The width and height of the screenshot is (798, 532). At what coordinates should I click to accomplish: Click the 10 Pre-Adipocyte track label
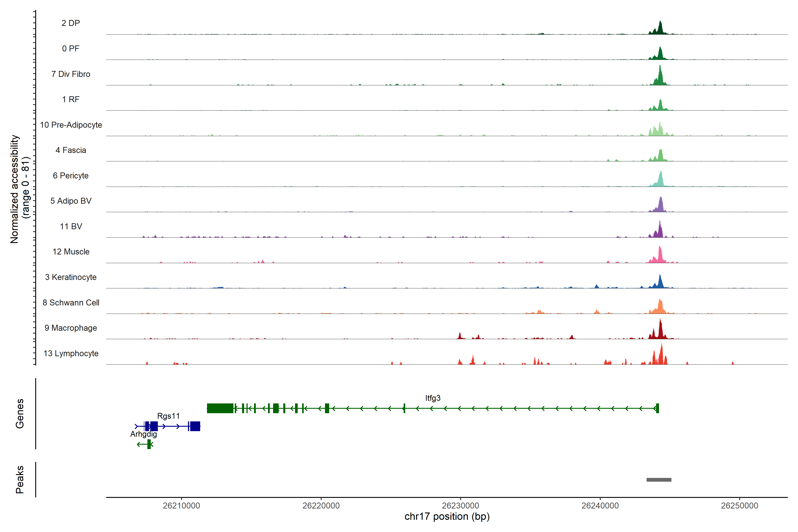pyautogui.click(x=71, y=125)
